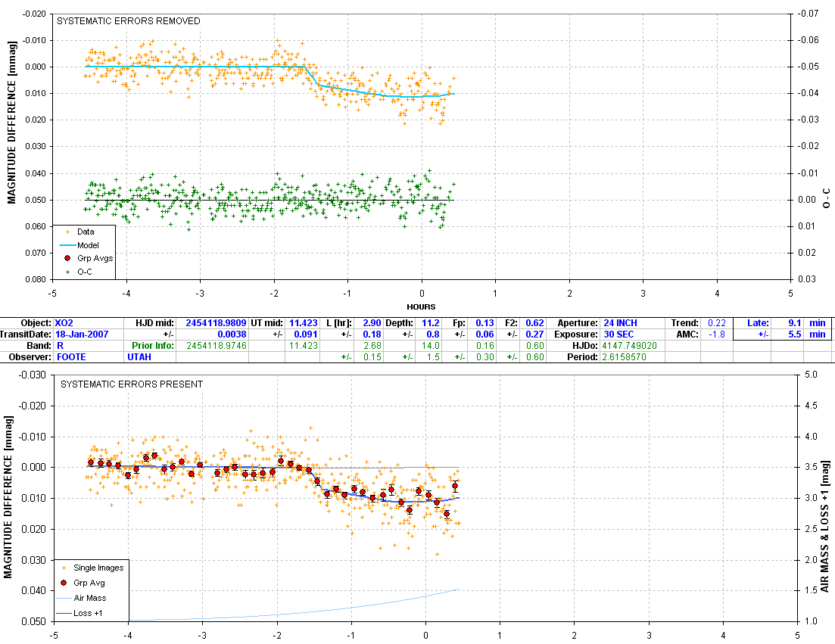Click the Band value R cell
This screenshot has width=835, height=644.
click(x=88, y=345)
